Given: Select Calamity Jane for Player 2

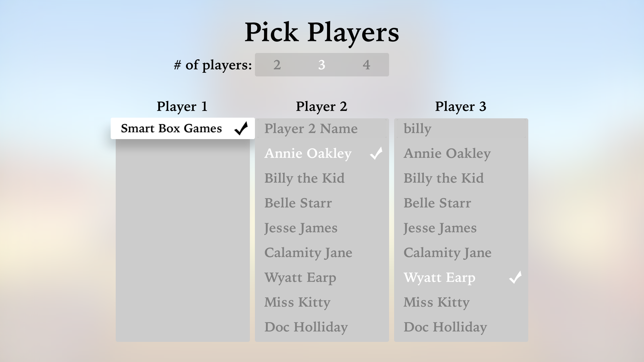Looking at the screenshot, I should pyautogui.click(x=308, y=252).
